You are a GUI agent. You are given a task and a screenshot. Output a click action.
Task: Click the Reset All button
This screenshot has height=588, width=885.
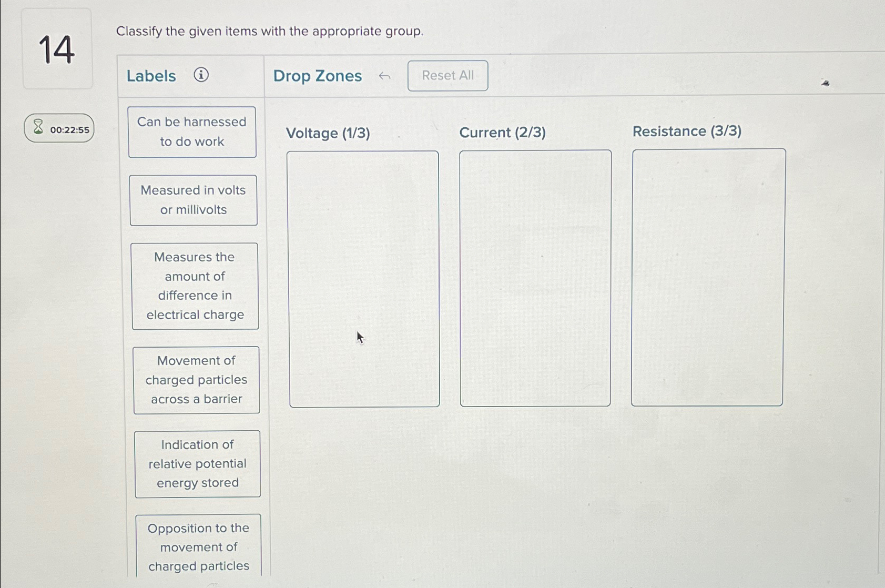tap(447, 75)
